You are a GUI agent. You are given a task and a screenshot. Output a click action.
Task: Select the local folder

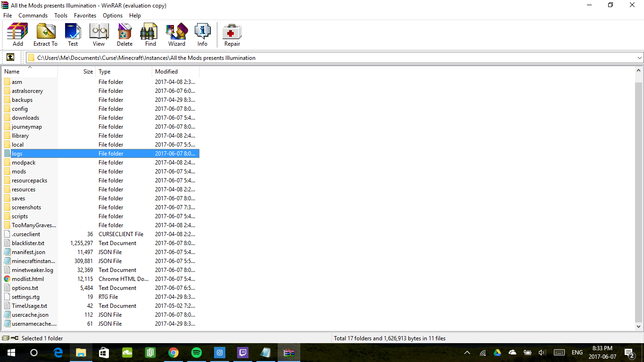coord(100,145)
